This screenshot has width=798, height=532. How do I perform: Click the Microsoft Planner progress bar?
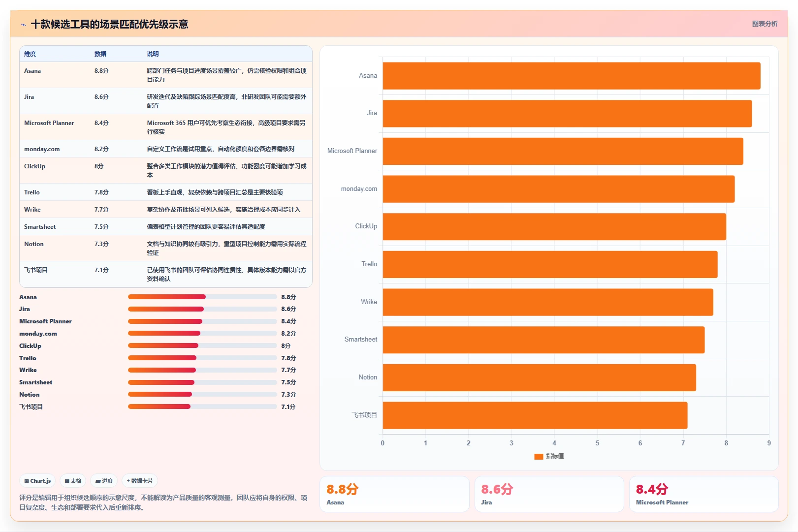coord(202,321)
